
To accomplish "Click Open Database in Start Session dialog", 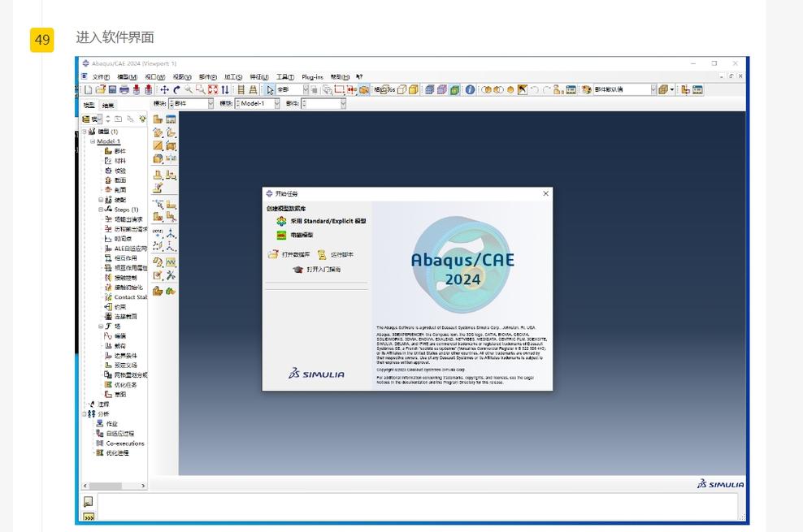I will (289, 254).
